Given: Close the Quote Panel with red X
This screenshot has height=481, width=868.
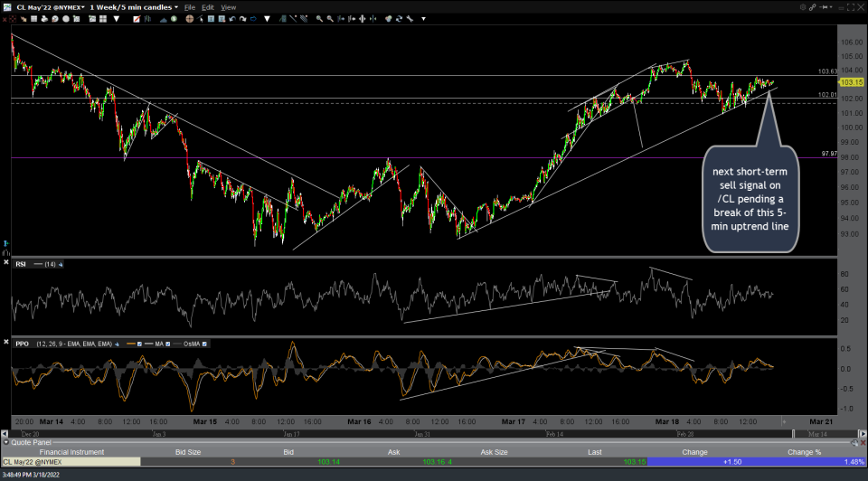Looking at the screenshot, I should 863,442.
